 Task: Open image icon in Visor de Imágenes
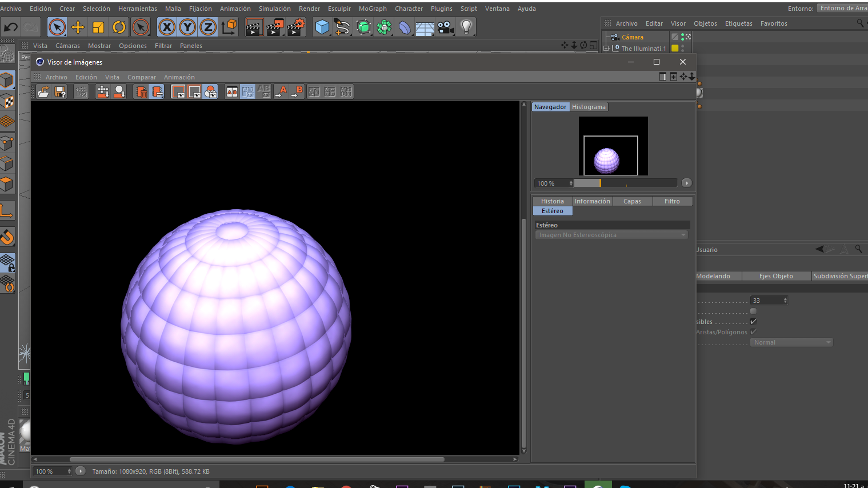point(43,91)
